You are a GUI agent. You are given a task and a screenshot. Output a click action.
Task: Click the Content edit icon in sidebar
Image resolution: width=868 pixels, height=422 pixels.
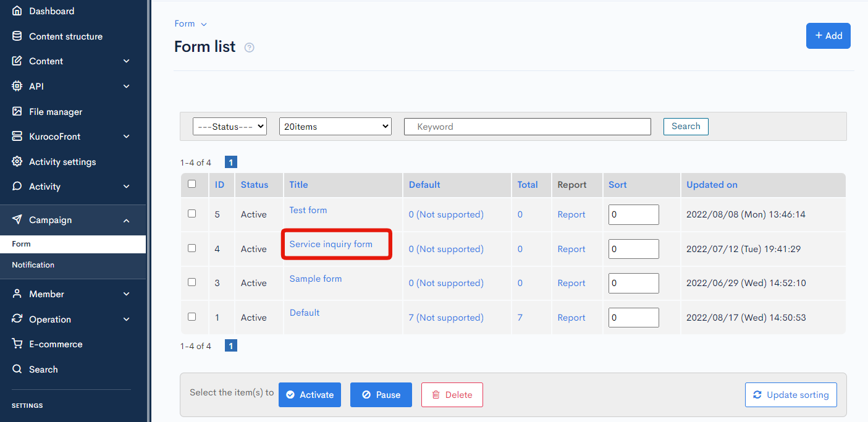(17, 61)
